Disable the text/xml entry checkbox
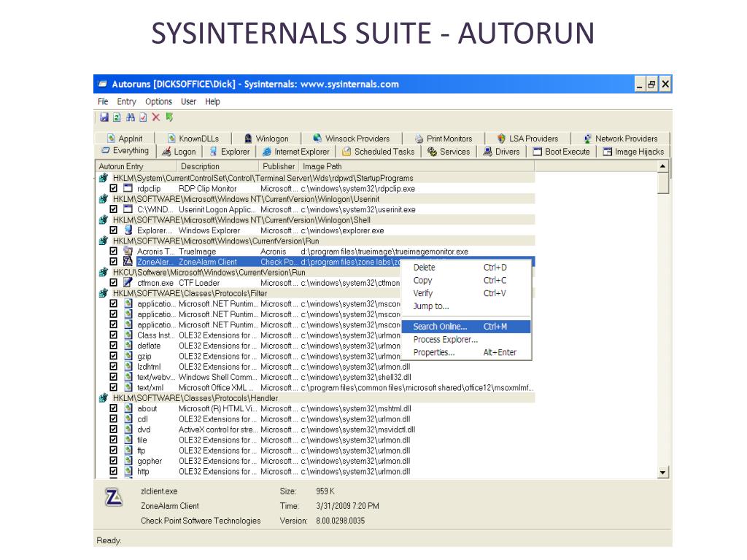The image size is (747, 560). point(113,387)
